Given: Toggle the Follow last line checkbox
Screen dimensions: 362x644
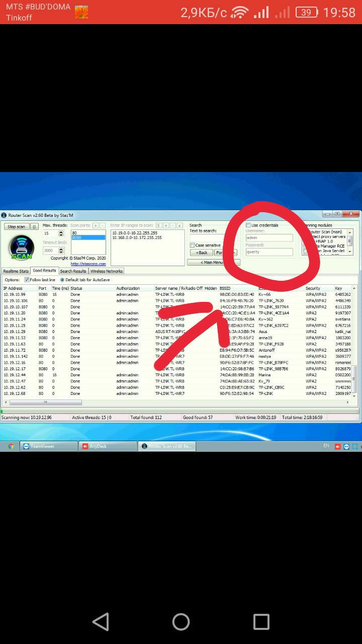Looking at the screenshot, I should tap(27, 280).
